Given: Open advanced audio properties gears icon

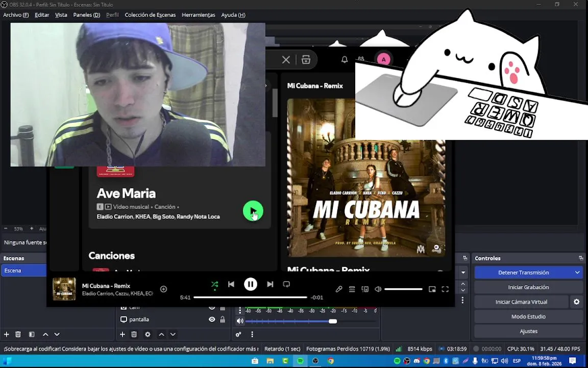Looking at the screenshot, I should coord(238,334).
